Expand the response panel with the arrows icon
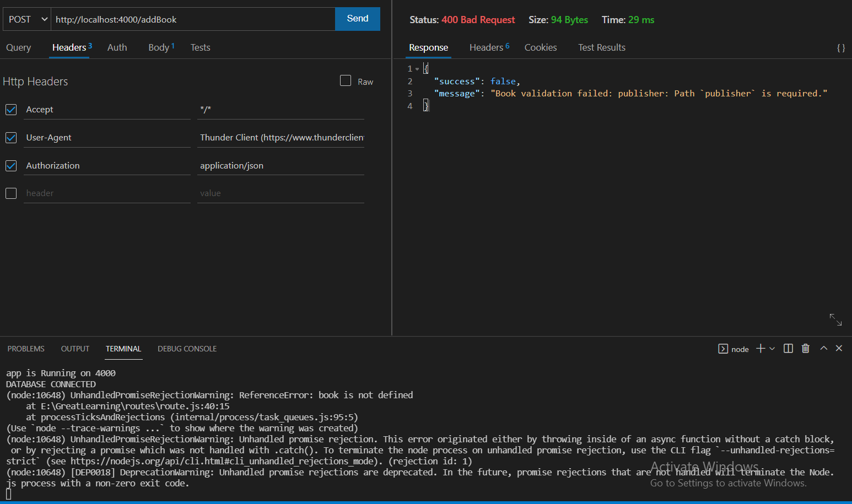This screenshot has width=852, height=504. [x=835, y=319]
